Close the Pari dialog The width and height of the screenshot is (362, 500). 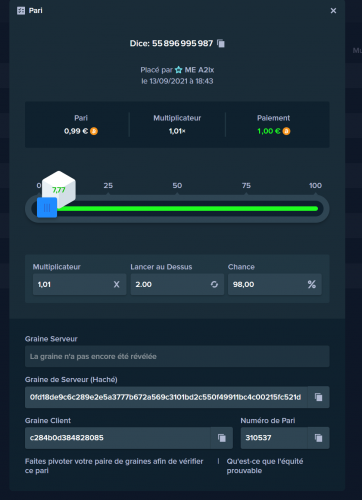pos(333,11)
